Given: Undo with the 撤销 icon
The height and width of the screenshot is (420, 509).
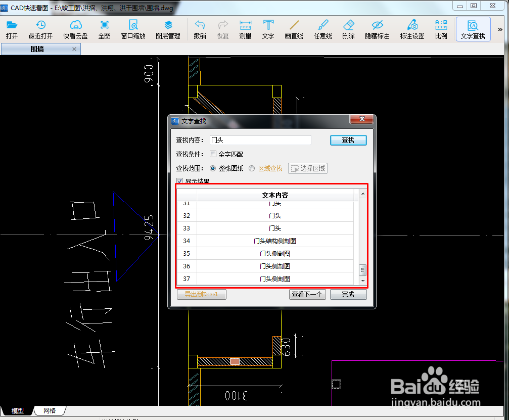Looking at the screenshot, I should click(x=200, y=29).
